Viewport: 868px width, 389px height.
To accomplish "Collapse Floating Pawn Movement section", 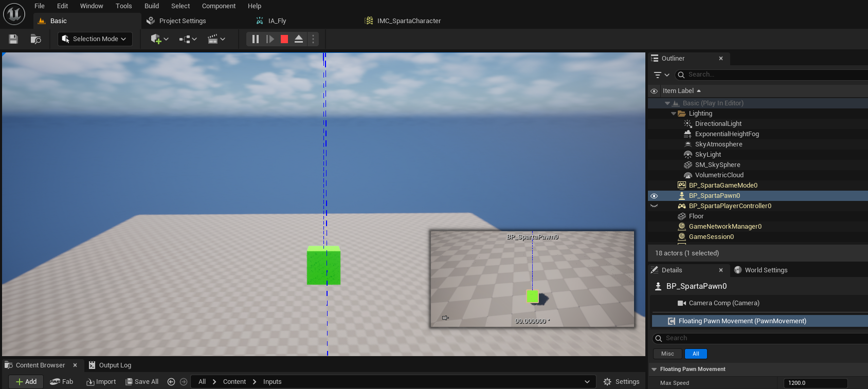I will click(654, 369).
